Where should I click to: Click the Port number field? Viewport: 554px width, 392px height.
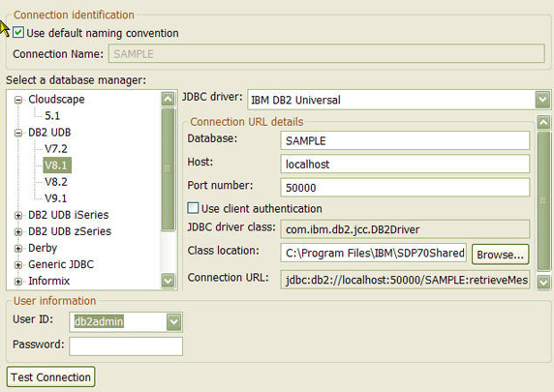pos(405,187)
